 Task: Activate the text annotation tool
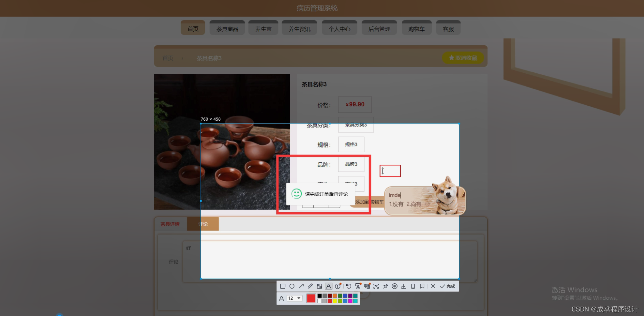(x=328, y=286)
